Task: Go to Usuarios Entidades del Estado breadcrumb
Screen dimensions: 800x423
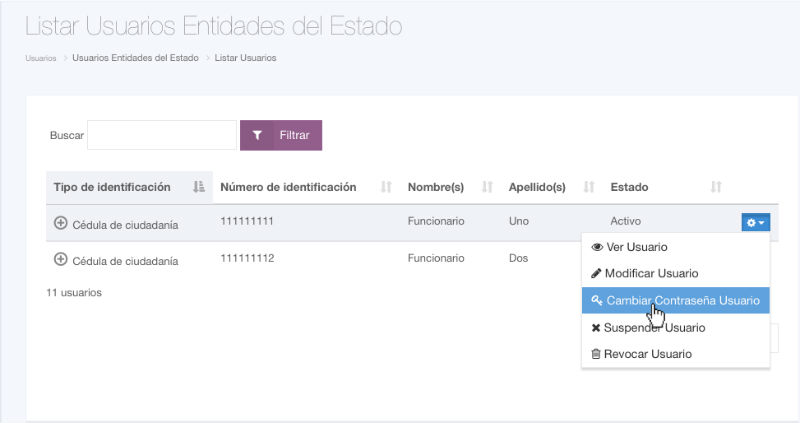Action: coord(135,58)
